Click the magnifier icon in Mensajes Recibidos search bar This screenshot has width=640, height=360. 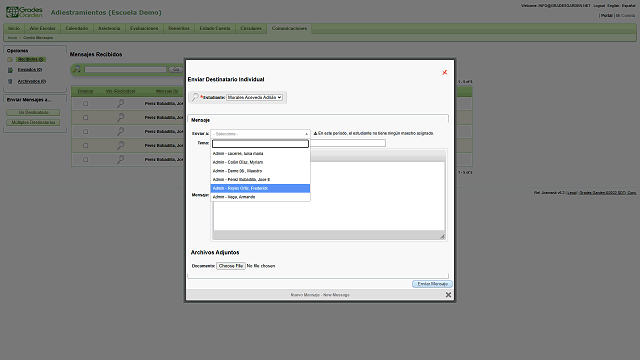pyautogui.click(x=76, y=69)
